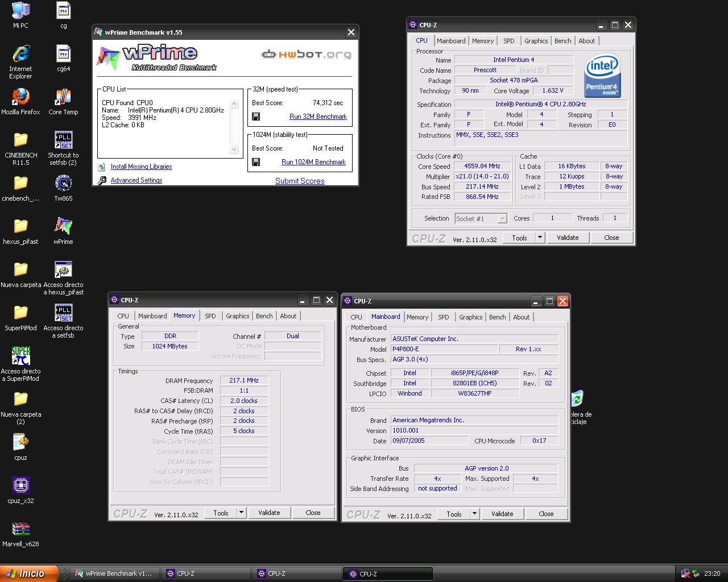The height and width of the screenshot is (582, 728).
Task: Expand Tools dropdown arrow in CPU window
Action: point(540,238)
